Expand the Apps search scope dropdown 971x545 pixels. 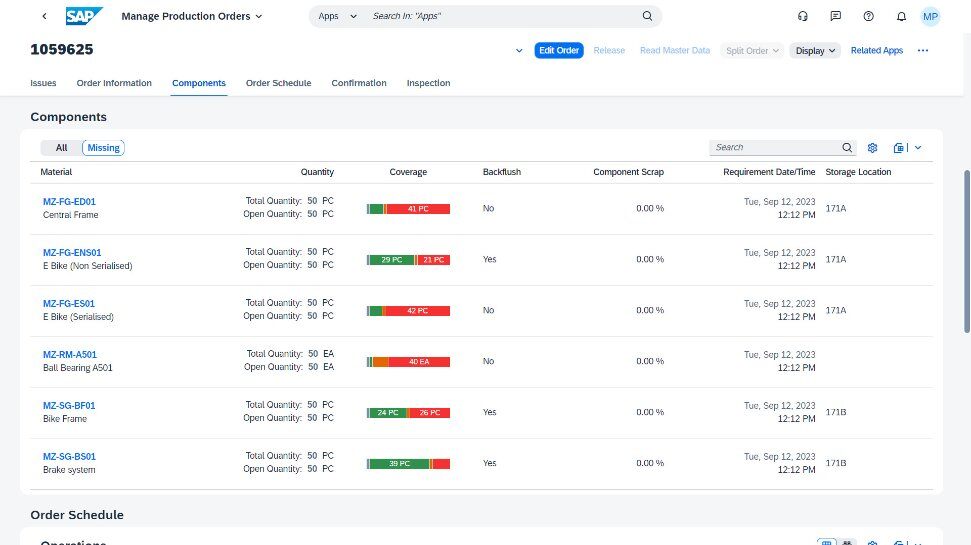[x=337, y=16]
